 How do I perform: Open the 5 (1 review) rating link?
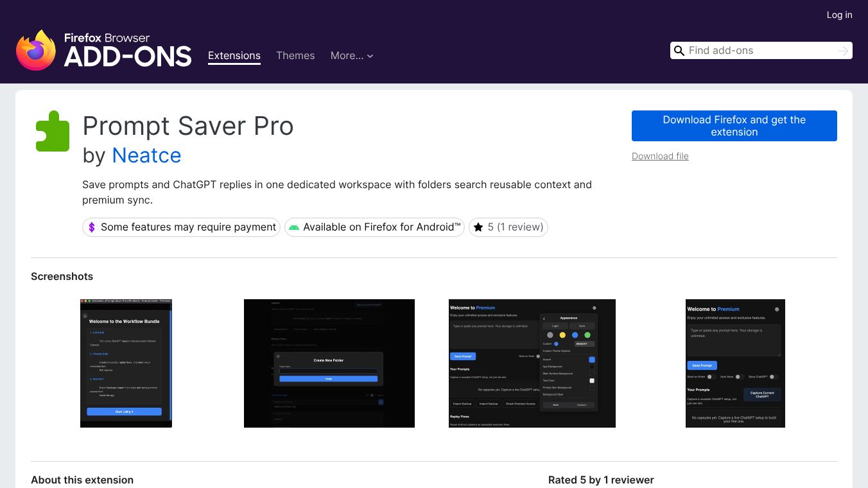point(508,227)
